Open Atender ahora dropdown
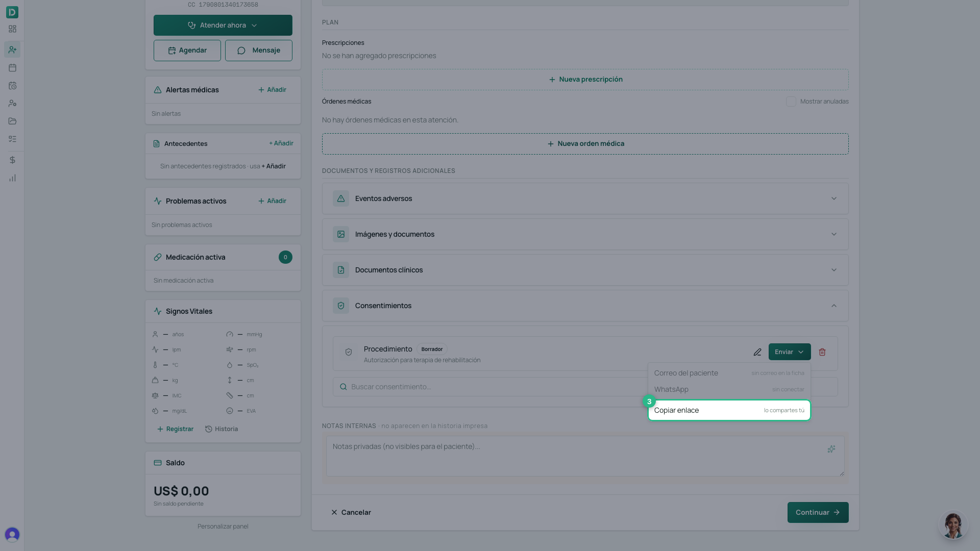This screenshot has width=980, height=551. click(x=223, y=25)
